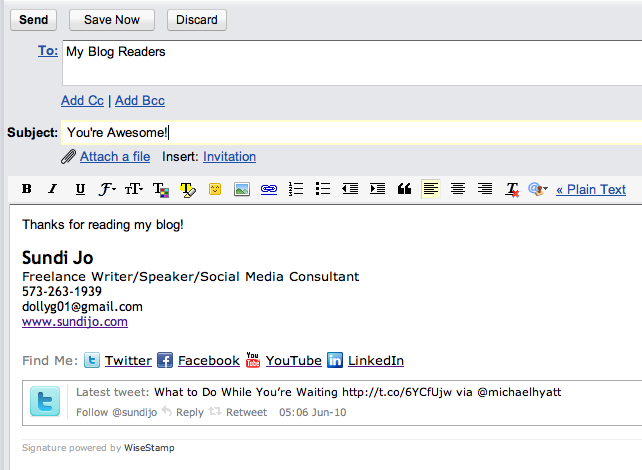Center-align the text
Image resolution: width=642 pixels, height=470 pixels.
click(458, 189)
